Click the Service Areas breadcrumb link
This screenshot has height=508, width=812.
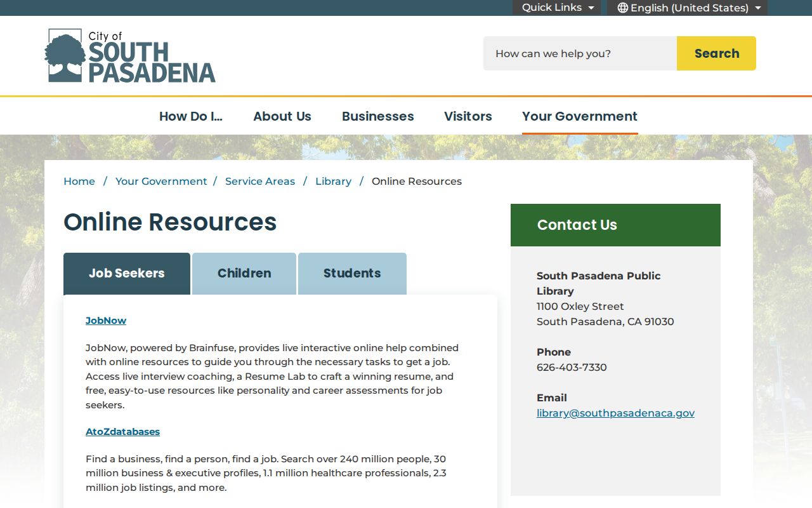(260, 181)
